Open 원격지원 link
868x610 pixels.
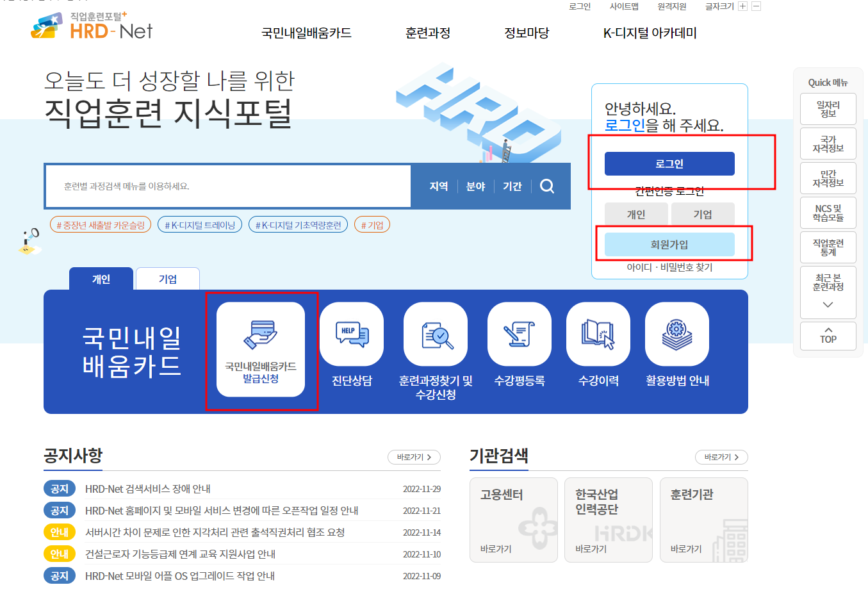click(x=672, y=6)
